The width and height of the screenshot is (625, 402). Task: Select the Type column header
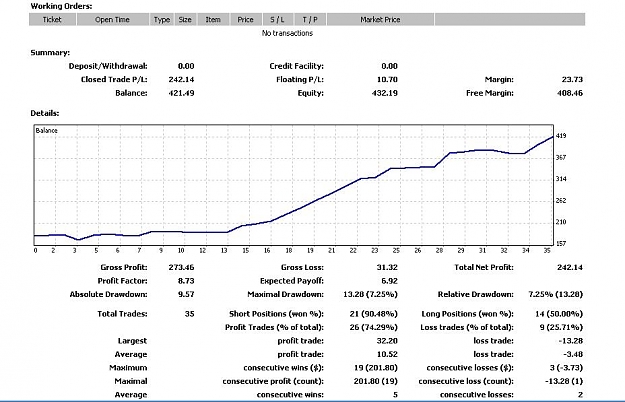tap(162, 20)
